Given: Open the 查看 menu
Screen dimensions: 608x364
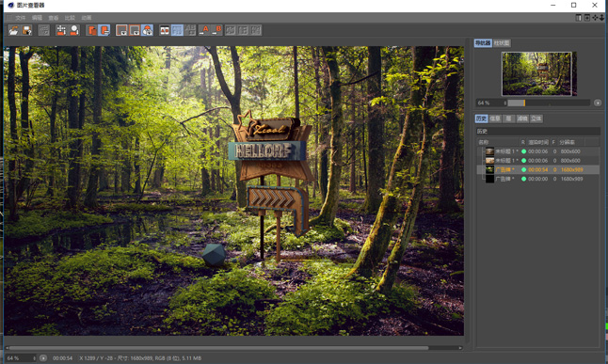Looking at the screenshot, I should [54, 18].
